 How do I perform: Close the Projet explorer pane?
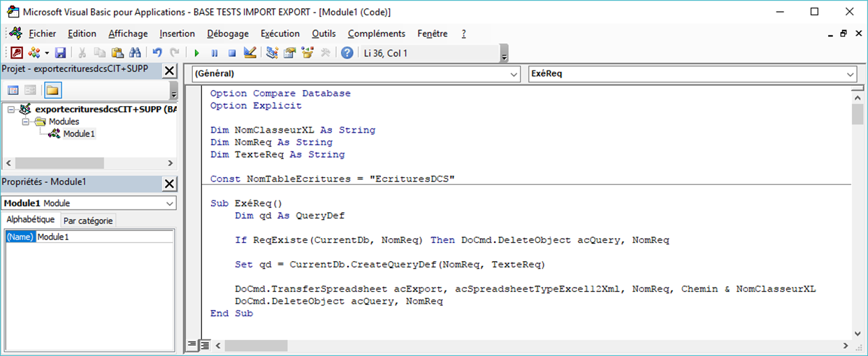click(169, 71)
